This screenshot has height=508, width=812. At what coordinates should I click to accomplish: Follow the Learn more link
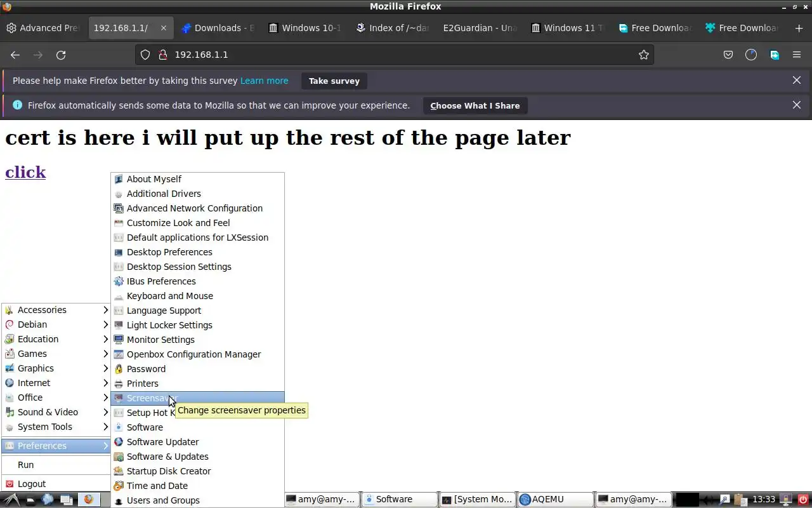(264, 81)
